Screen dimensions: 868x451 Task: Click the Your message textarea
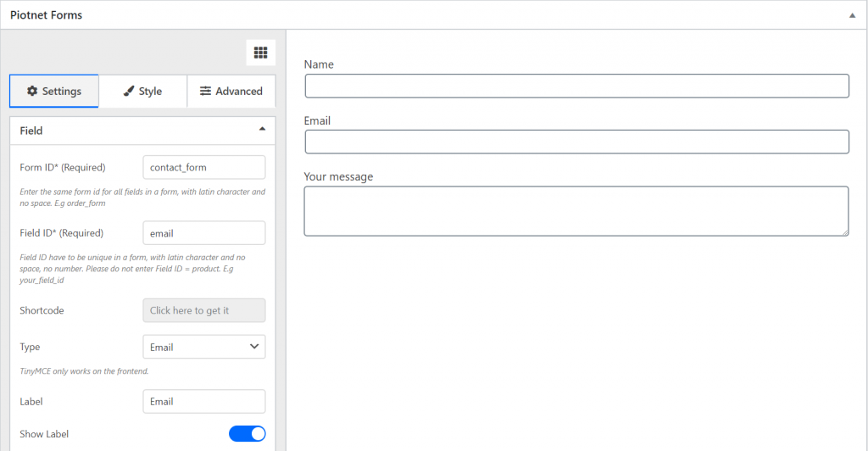pos(576,211)
